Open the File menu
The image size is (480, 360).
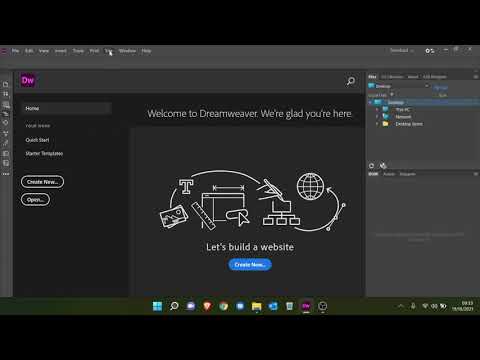pos(15,51)
